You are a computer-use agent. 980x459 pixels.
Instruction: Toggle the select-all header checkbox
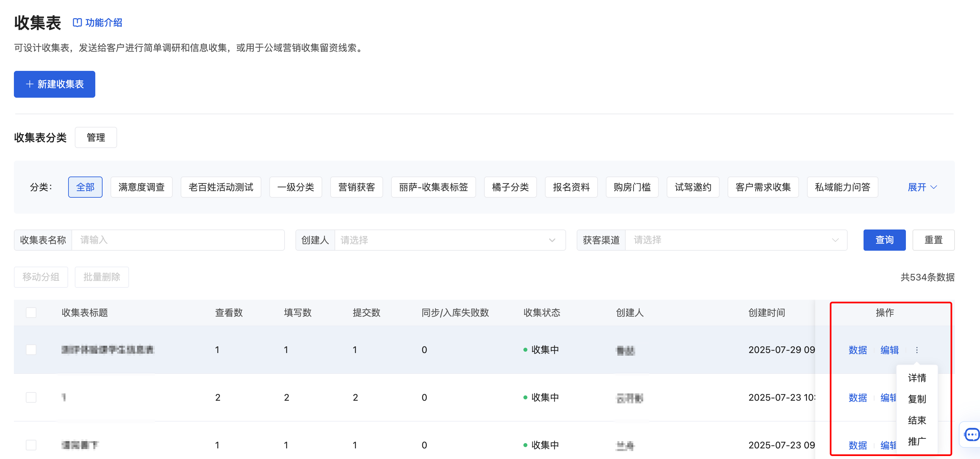pyautogui.click(x=31, y=313)
